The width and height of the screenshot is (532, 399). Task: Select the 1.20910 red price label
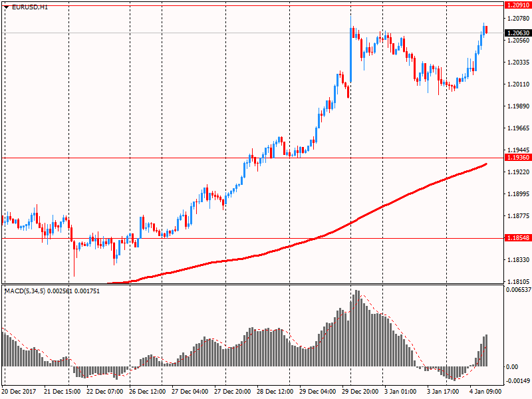tap(518, 5)
